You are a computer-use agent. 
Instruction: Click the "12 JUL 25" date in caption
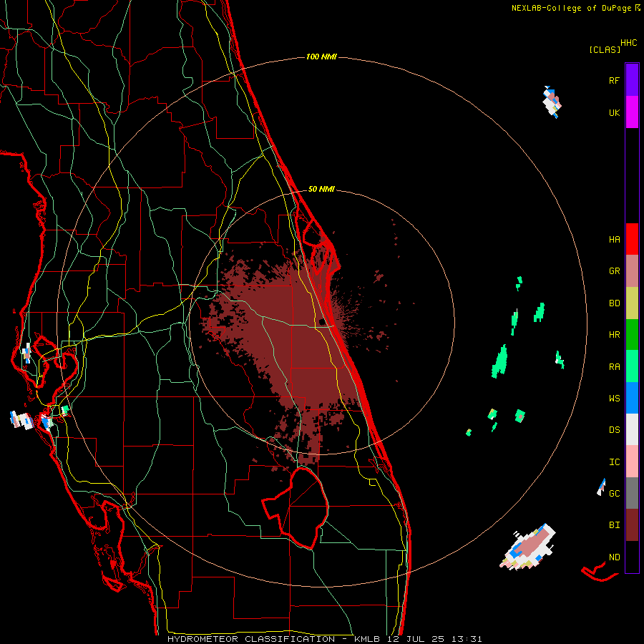point(415,639)
